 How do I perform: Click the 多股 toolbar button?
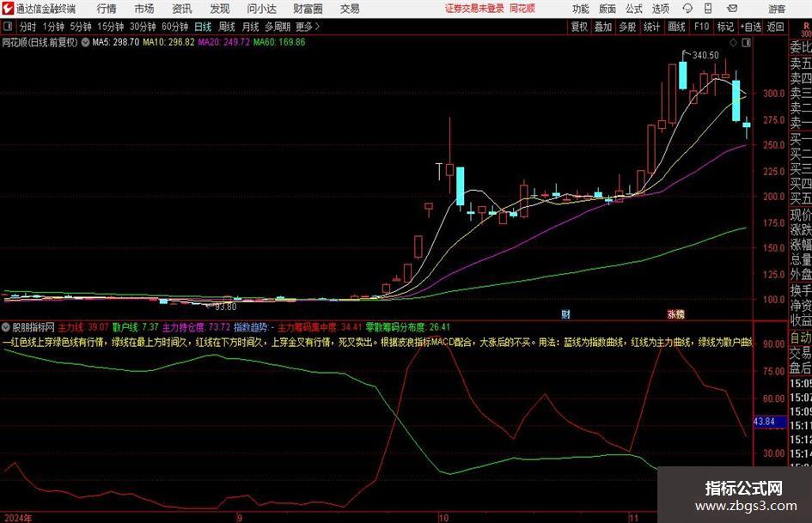627,27
